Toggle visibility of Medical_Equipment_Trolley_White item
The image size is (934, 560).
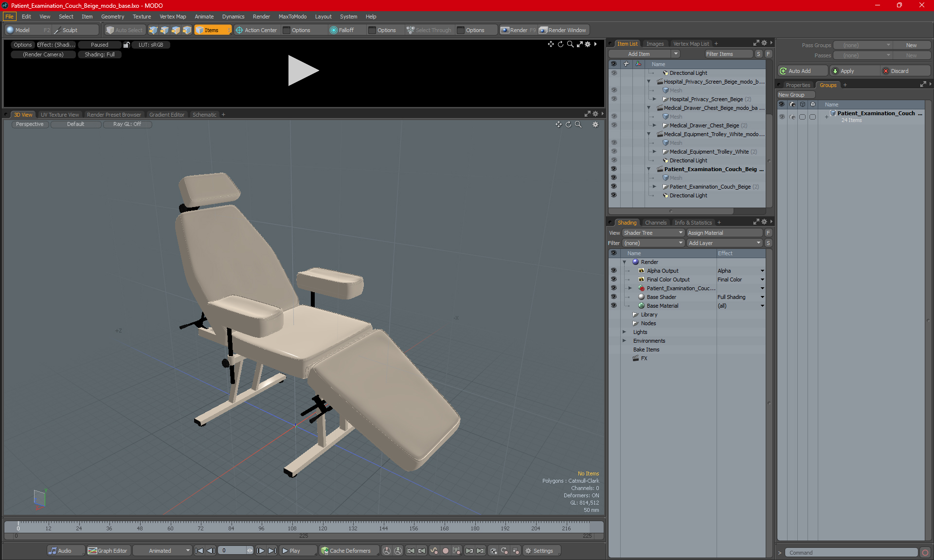pyautogui.click(x=613, y=152)
